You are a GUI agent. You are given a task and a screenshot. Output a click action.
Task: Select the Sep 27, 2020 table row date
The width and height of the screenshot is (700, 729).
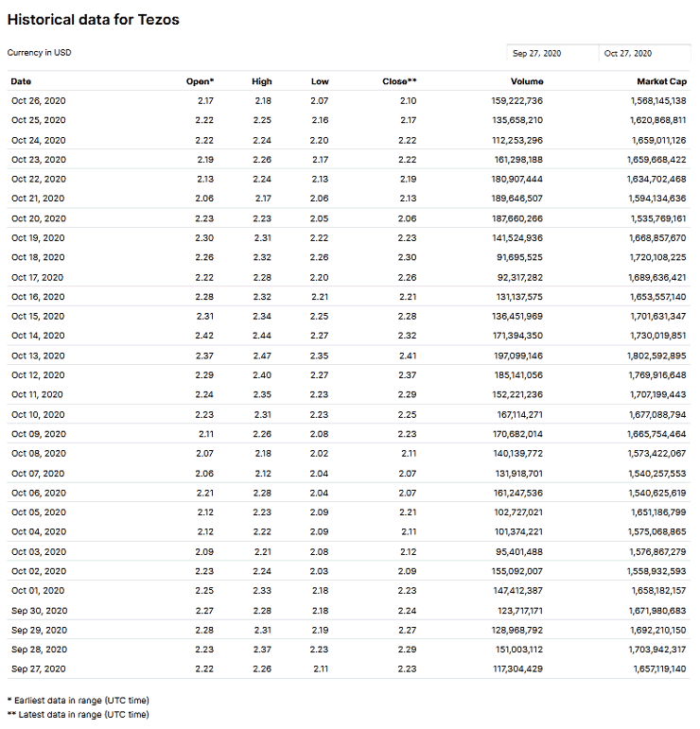[38, 668]
